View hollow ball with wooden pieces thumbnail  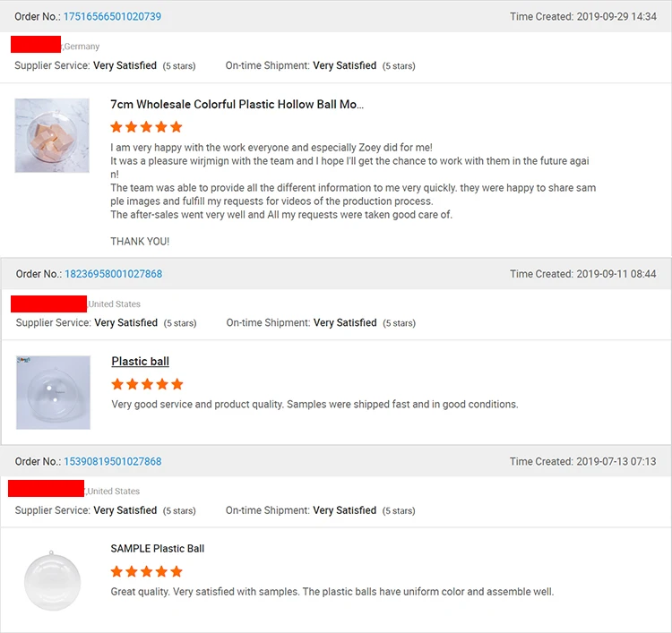(x=52, y=135)
